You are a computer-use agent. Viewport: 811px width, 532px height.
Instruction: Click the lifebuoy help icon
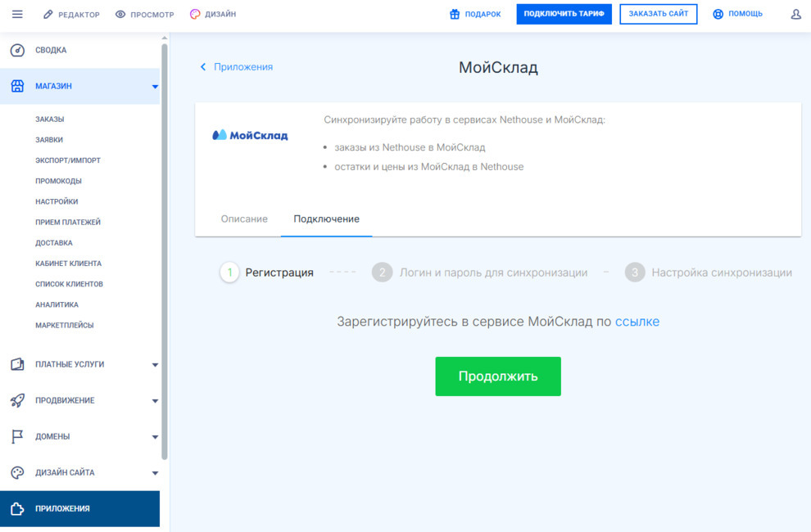(718, 14)
